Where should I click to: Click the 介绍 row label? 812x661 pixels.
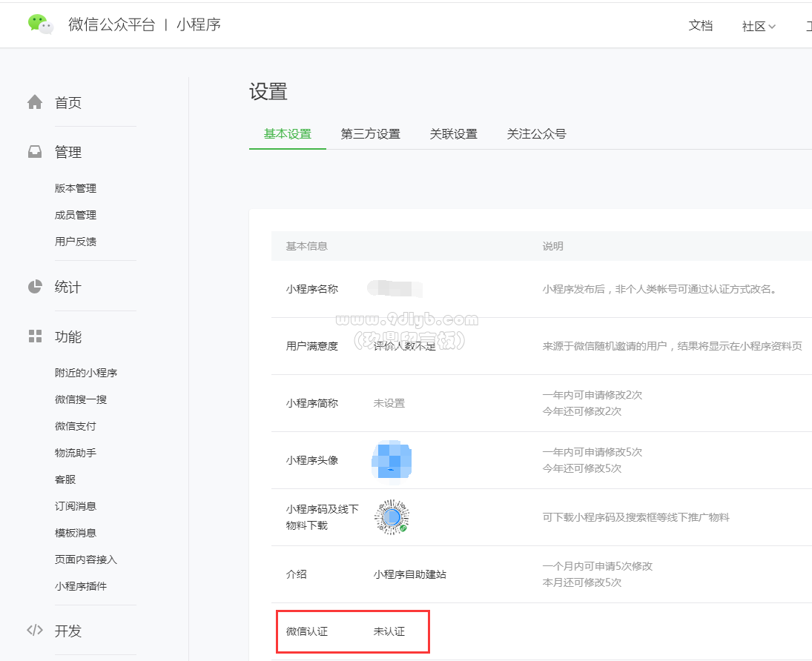296,574
